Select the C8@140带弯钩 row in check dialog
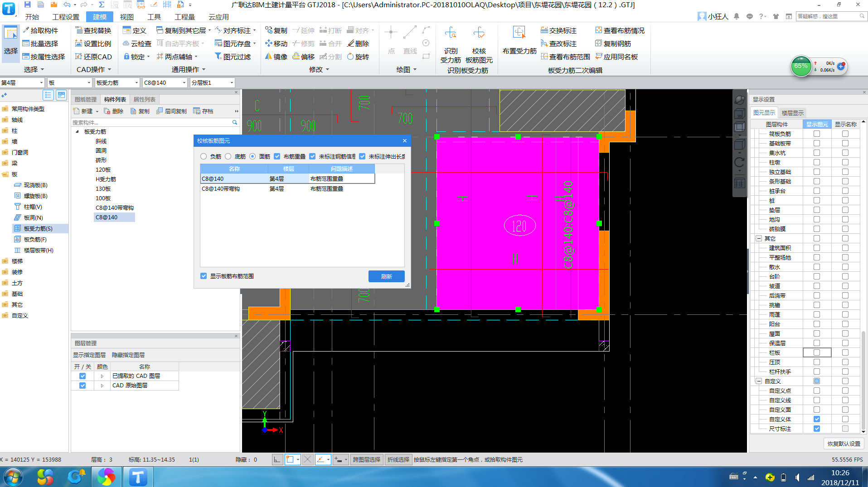This screenshot has width=868, height=487. [x=287, y=188]
